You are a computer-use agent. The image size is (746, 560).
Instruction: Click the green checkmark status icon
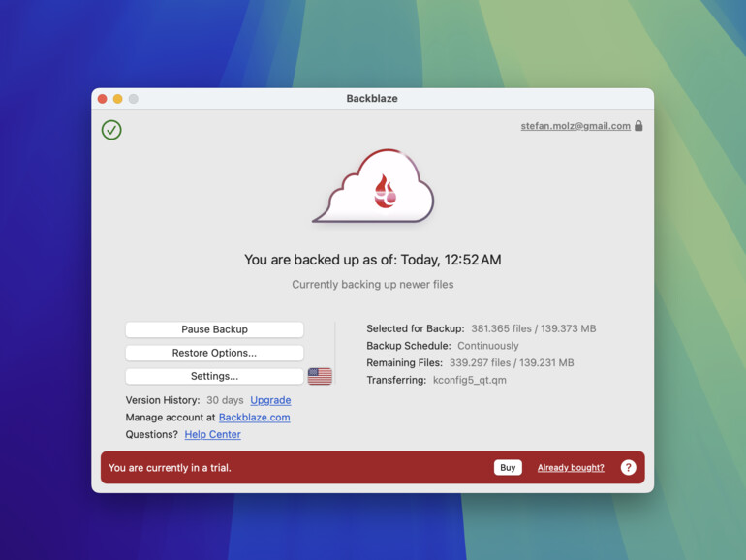111,130
